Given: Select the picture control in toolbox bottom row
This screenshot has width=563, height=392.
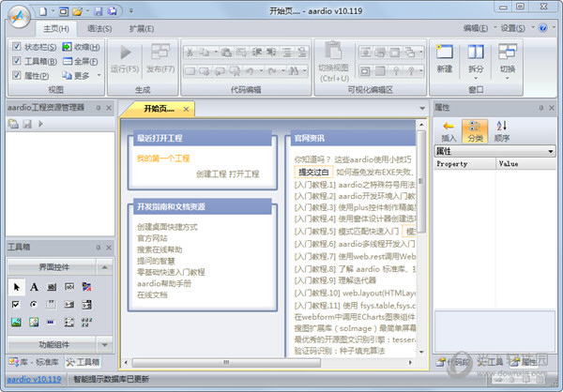Looking at the screenshot, I should click(x=16, y=322).
